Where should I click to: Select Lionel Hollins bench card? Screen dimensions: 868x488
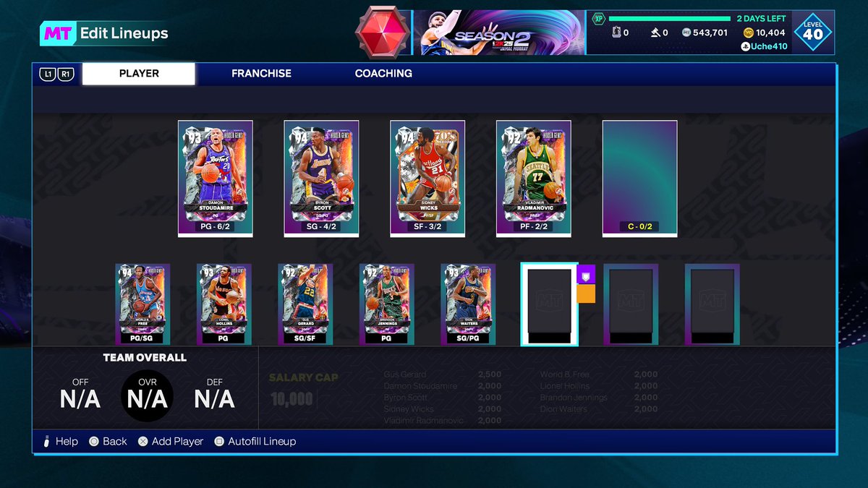(224, 304)
